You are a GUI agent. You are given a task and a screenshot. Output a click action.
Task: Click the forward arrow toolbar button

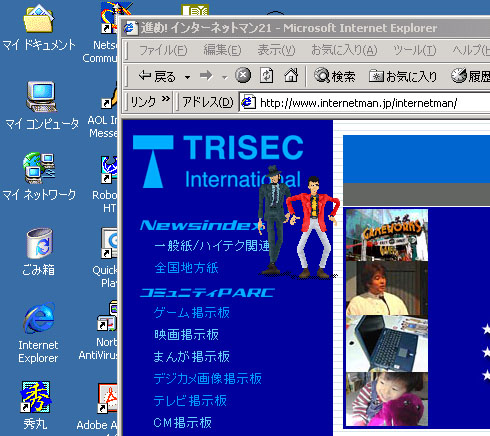(206, 76)
